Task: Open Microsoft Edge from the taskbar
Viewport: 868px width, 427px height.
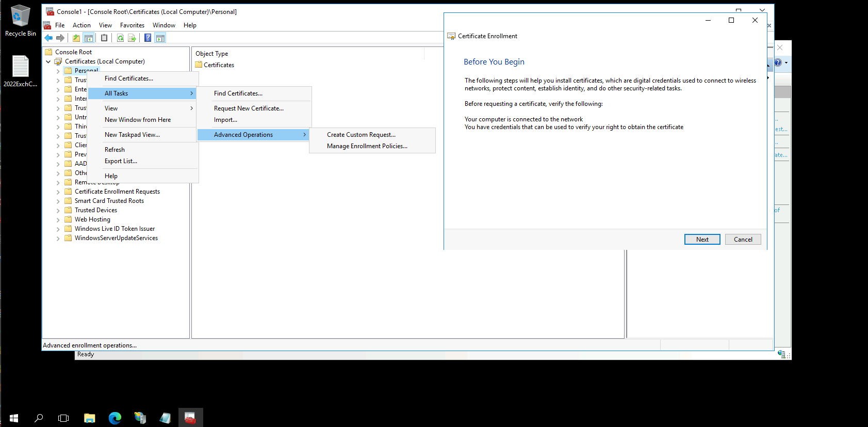Action: tap(114, 418)
